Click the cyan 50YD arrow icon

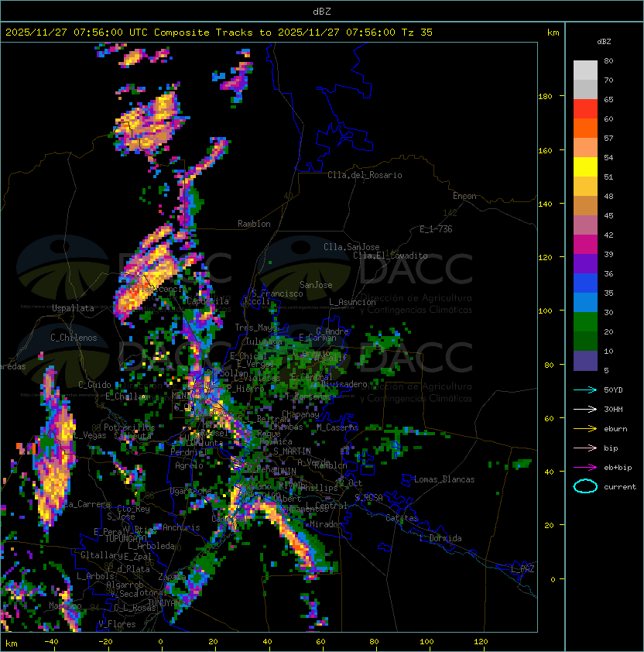click(585, 389)
